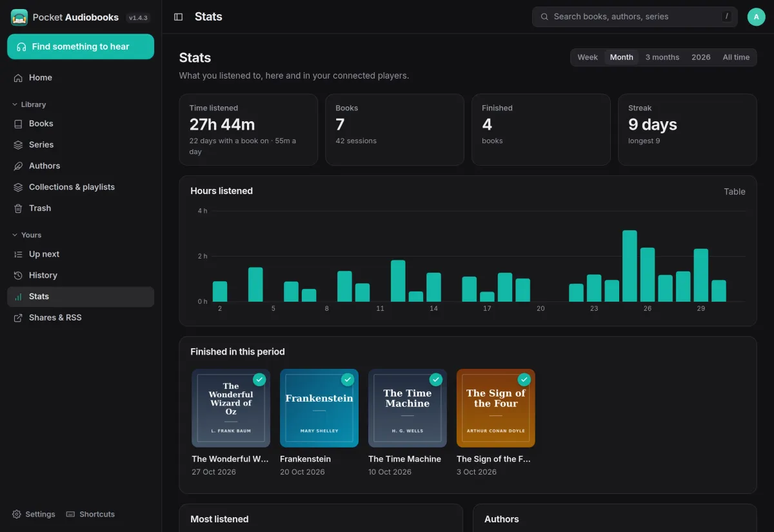Focus the search books, authors, series field
The height and width of the screenshot is (532, 774).
point(635,17)
